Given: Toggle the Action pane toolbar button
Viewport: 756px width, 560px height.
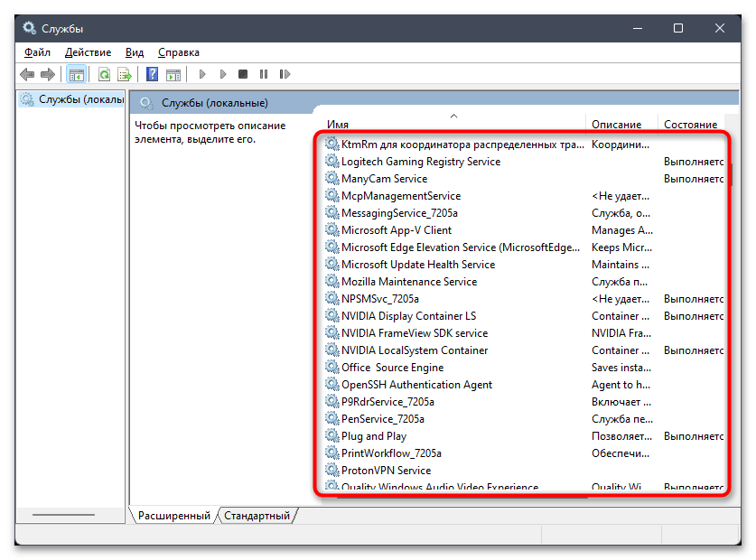Looking at the screenshot, I should tap(173, 74).
